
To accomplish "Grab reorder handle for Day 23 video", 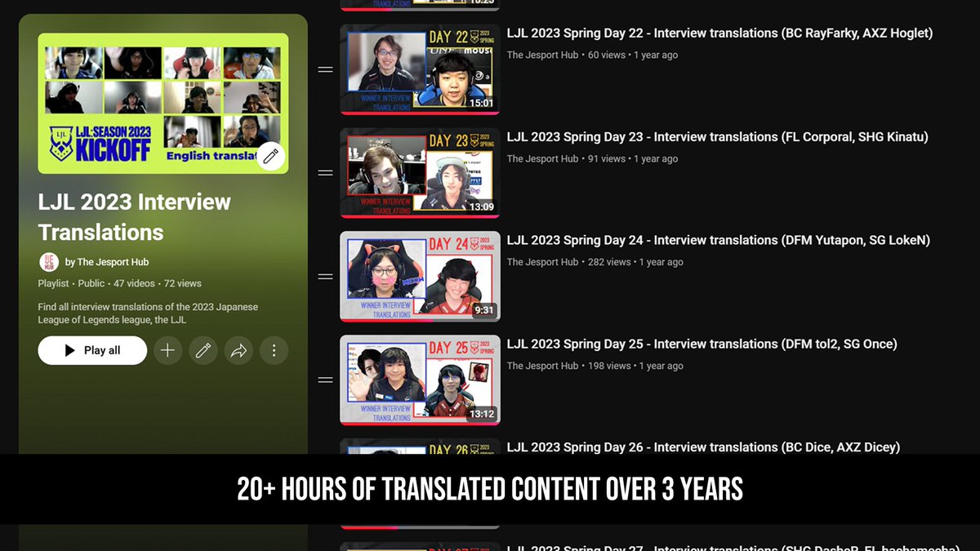I will (x=325, y=173).
